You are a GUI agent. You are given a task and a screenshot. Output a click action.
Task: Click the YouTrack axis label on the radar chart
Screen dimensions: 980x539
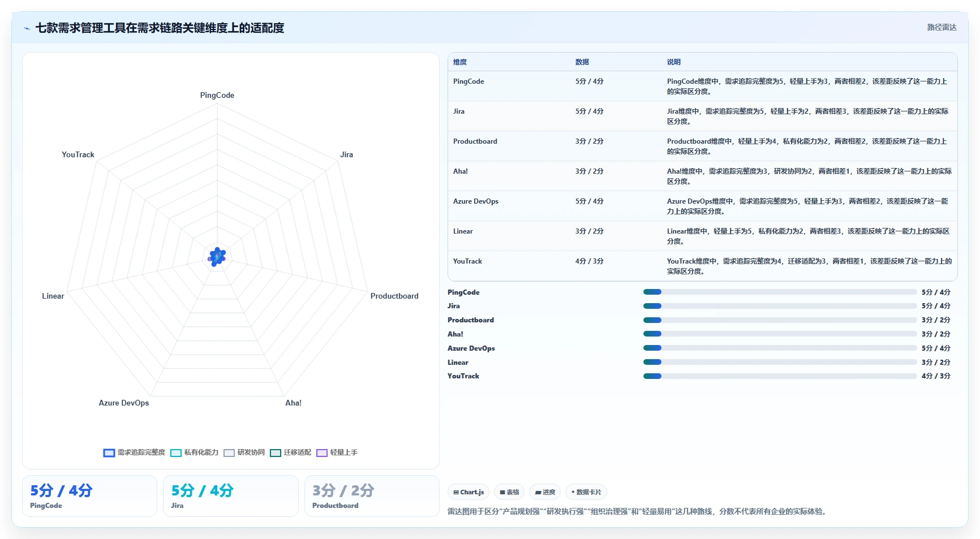click(78, 154)
